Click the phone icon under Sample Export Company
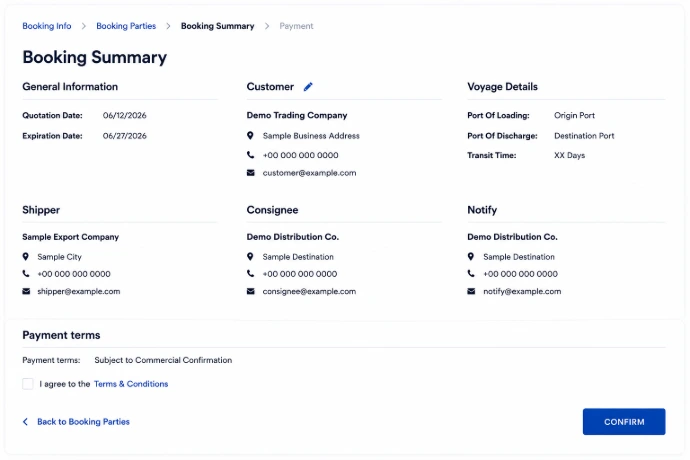The height and width of the screenshot is (460, 690). pos(26,274)
